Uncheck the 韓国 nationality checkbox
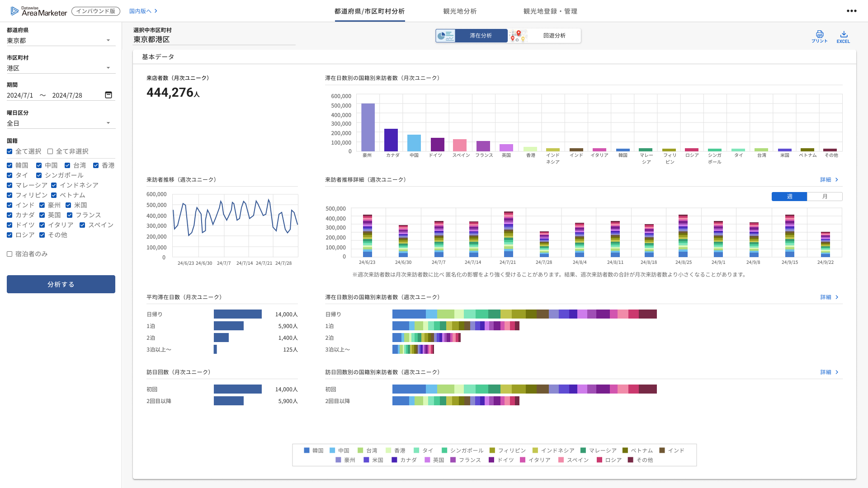This screenshot has width=868, height=488. click(9, 165)
